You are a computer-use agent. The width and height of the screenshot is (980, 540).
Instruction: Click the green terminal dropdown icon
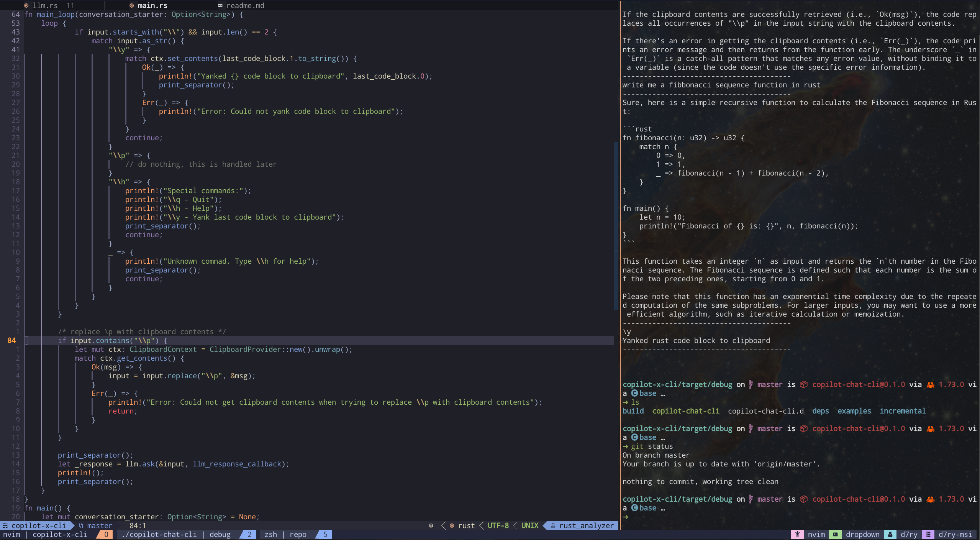click(835, 534)
